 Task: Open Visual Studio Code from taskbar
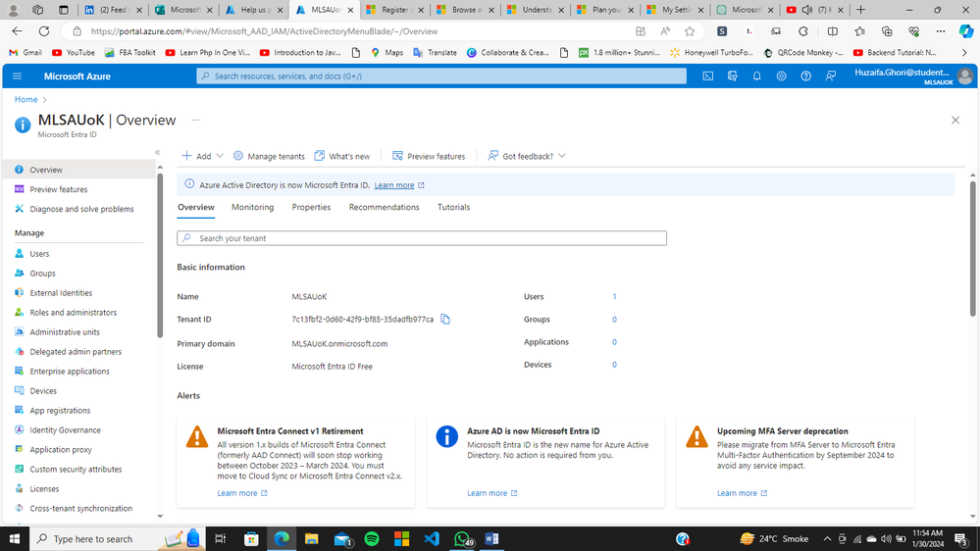(x=432, y=538)
